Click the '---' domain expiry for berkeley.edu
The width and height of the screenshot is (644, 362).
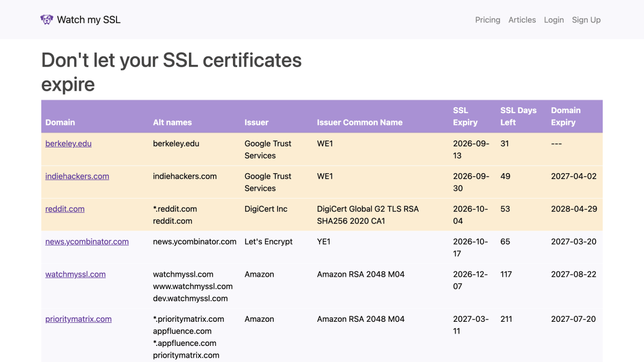557,144
